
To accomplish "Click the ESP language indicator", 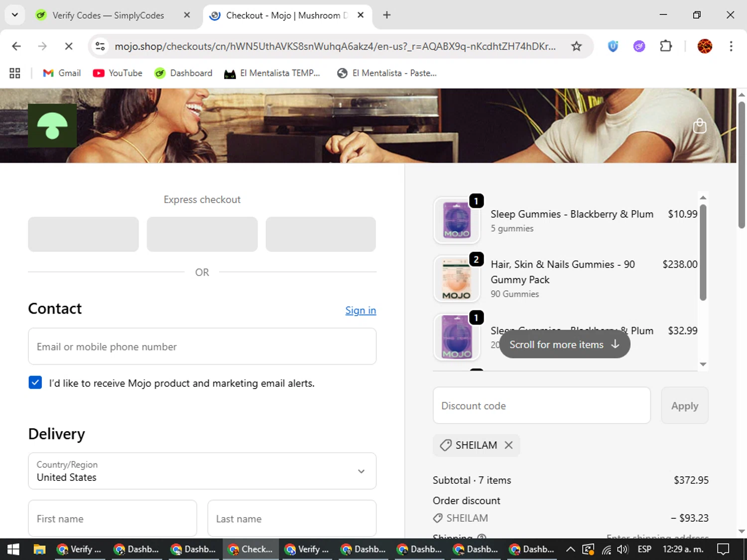I will click(644, 549).
